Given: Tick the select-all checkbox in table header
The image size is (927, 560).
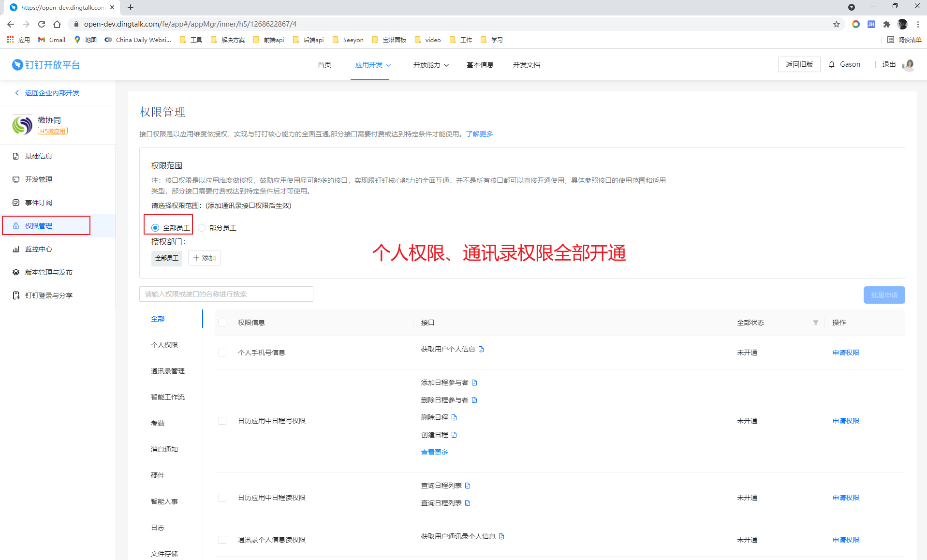Looking at the screenshot, I should click(x=222, y=323).
